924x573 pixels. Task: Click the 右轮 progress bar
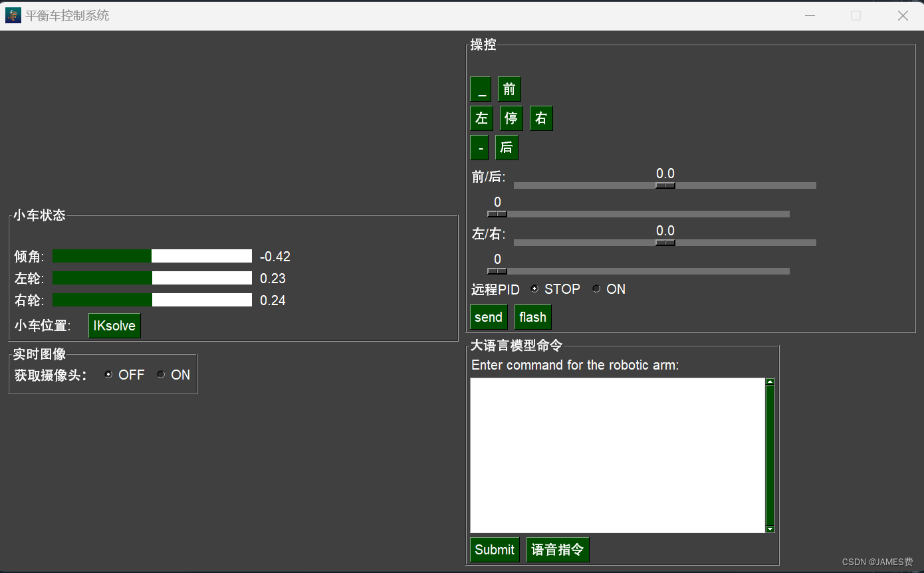coord(152,300)
